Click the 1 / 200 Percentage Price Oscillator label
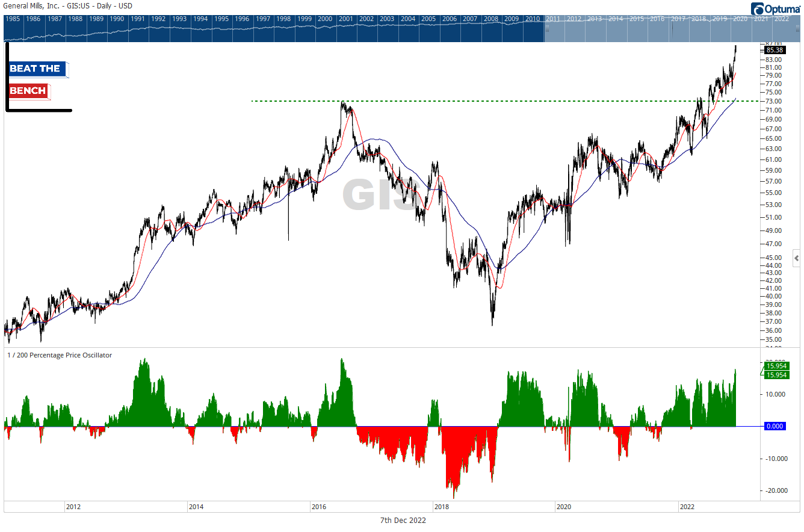This screenshot has height=532, width=804. 60,355
